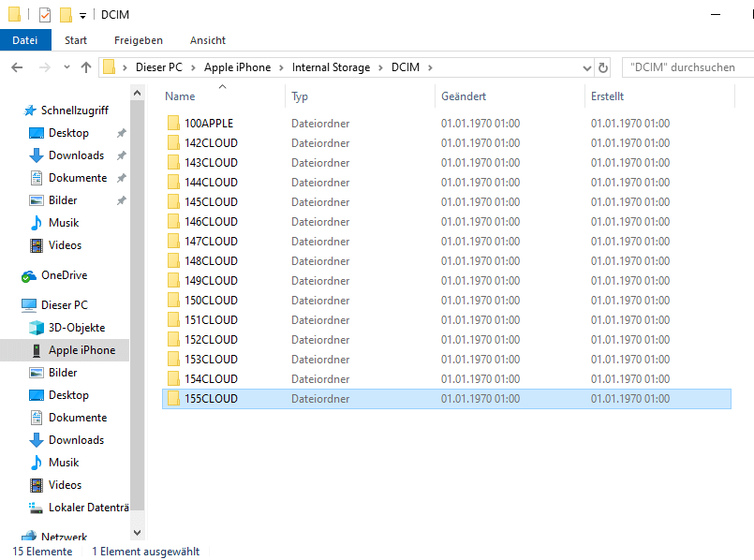Customize quick access toolbar dropdown
The image size is (754, 560).
point(82,16)
